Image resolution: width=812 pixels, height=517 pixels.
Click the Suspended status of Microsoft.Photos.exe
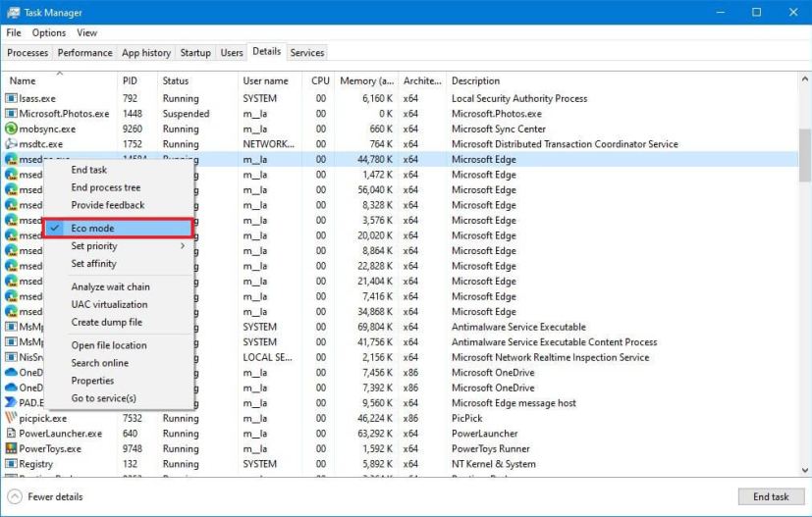(x=186, y=114)
